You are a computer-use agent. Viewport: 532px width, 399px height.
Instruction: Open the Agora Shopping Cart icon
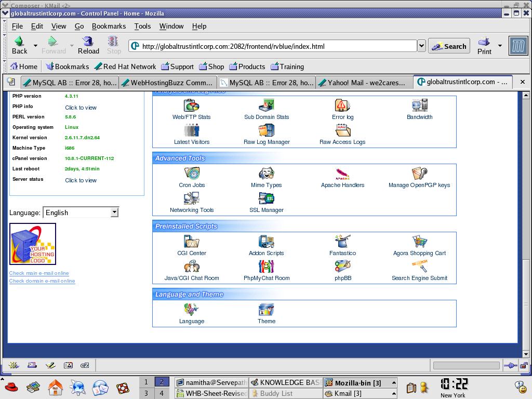pos(419,242)
